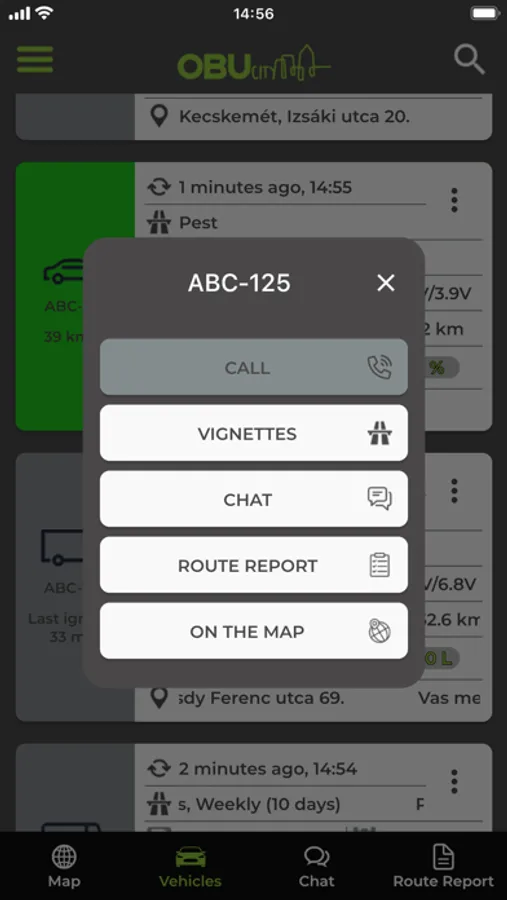This screenshot has height=900, width=507.
Task: Switch to the Chat tab
Action: click(x=316, y=867)
